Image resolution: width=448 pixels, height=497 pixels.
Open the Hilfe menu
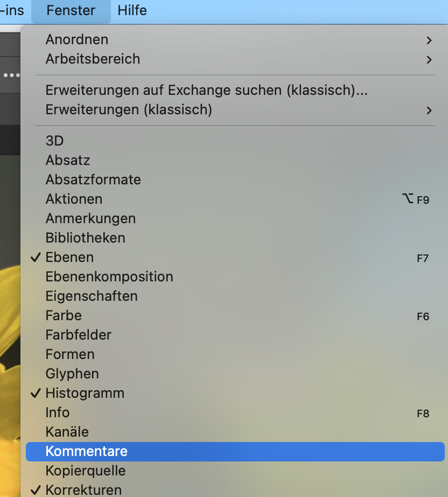click(x=132, y=10)
